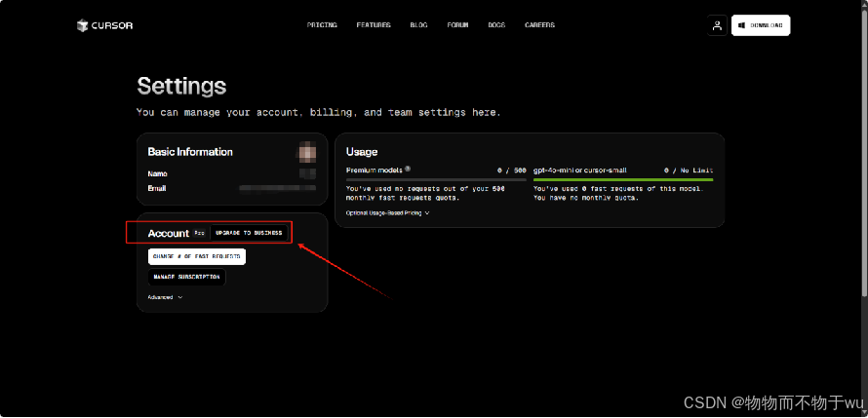Click the Settings heading
The image size is (868, 418).
(181, 87)
